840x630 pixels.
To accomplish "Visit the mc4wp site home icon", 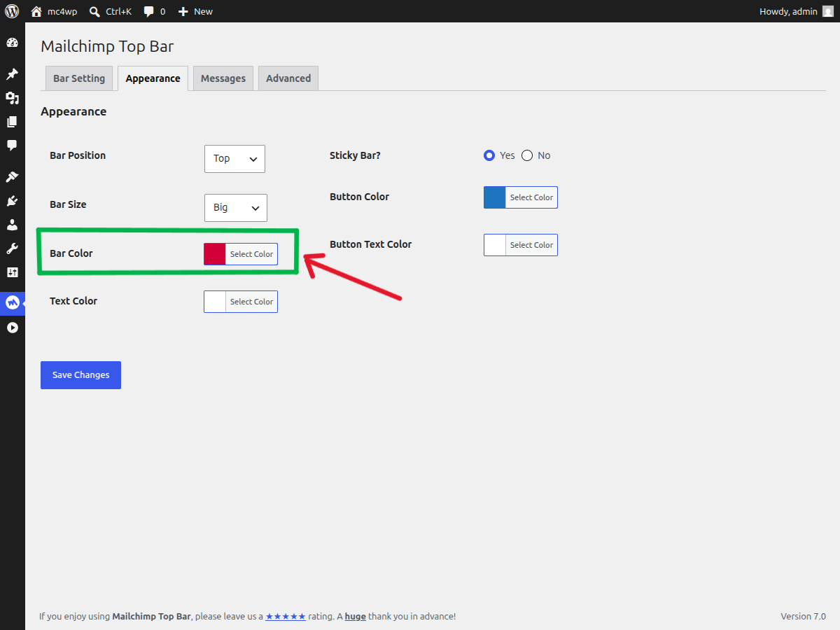I will pos(36,11).
